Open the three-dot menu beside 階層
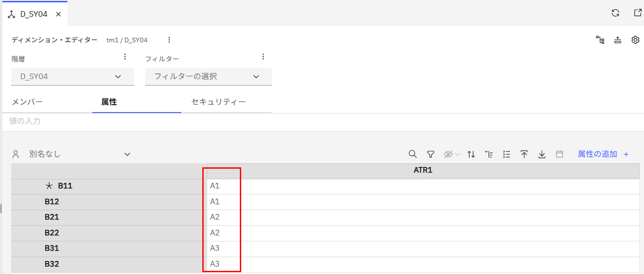The width and height of the screenshot is (644, 274). (x=125, y=57)
